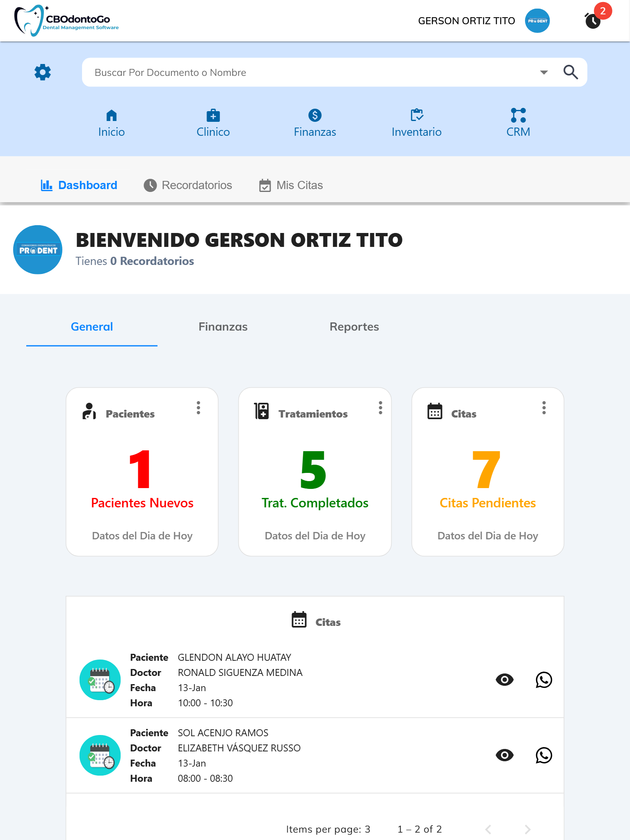Click the 0 Recordatorios link
Viewport: 630px width, 840px height.
coord(152,261)
